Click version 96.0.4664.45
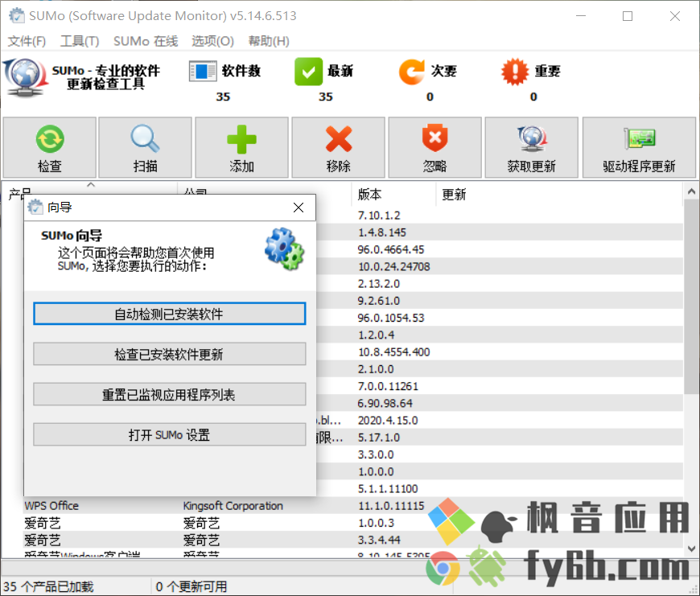Screen dimensions: 700x596 [391, 249]
